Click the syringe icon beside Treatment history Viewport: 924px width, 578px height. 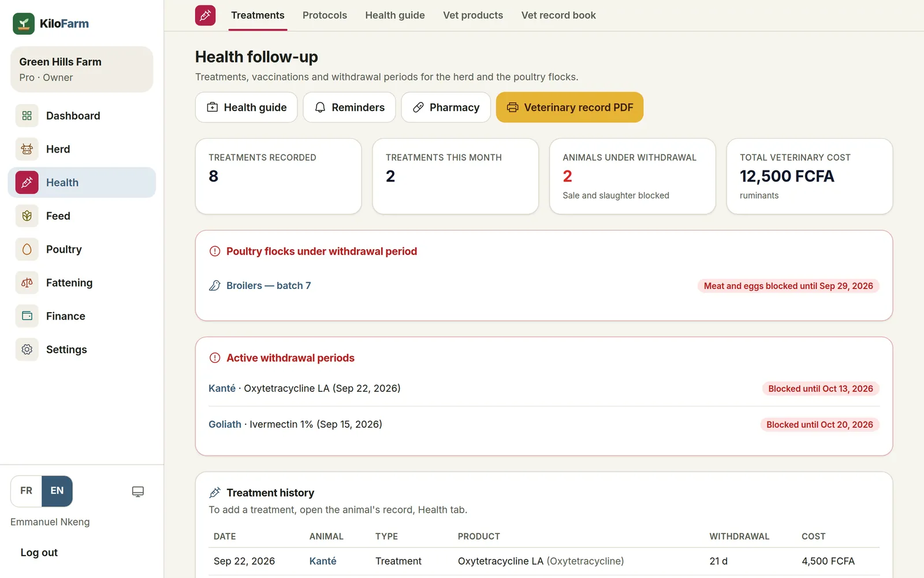pyautogui.click(x=215, y=492)
